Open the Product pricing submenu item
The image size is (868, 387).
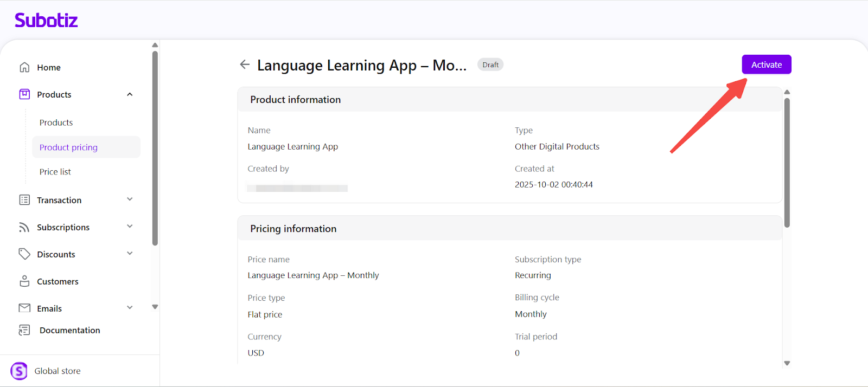(68, 147)
